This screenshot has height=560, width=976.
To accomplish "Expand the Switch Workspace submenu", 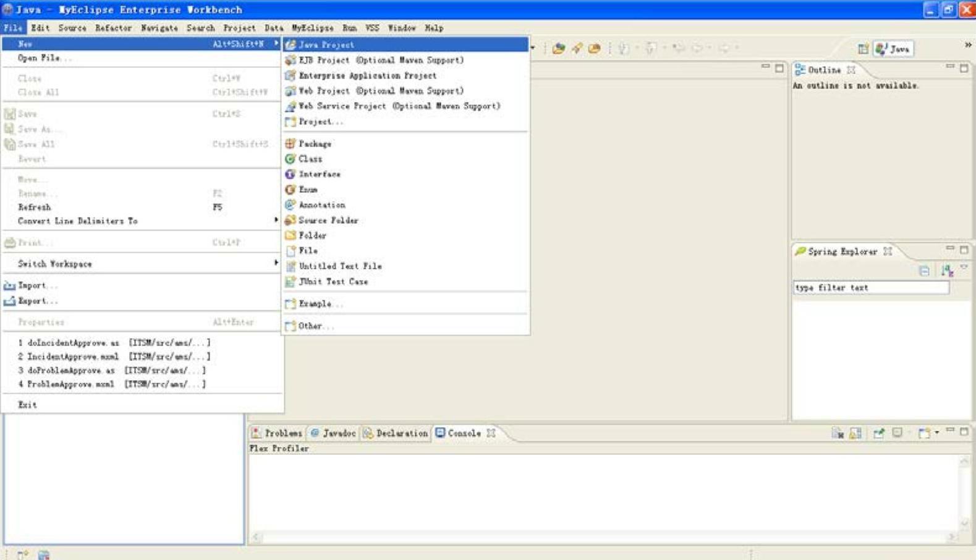I will click(x=142, y=264).
